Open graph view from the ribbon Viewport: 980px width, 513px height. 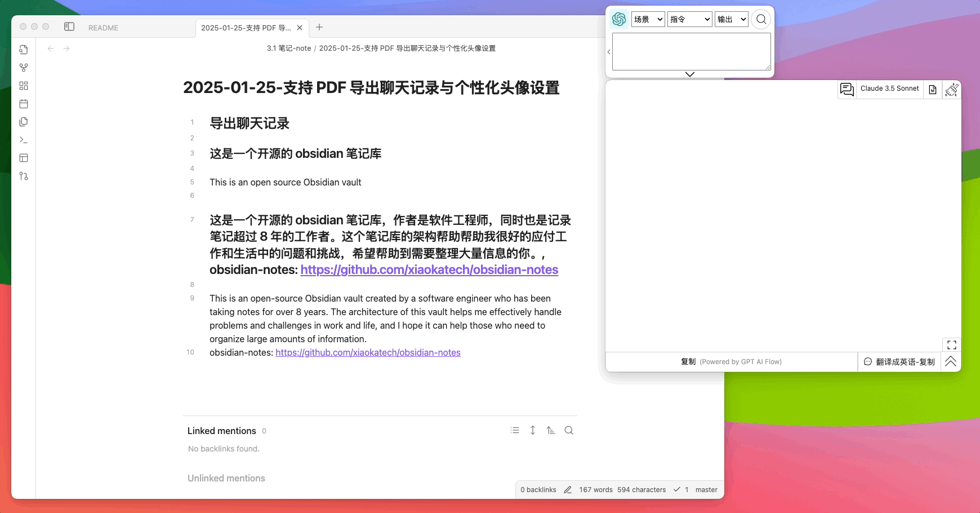click(24, 68)
